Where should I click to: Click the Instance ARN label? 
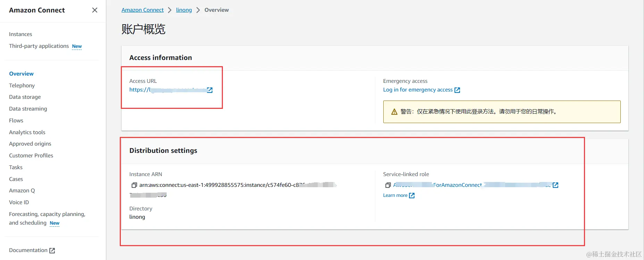coord(146,174)
